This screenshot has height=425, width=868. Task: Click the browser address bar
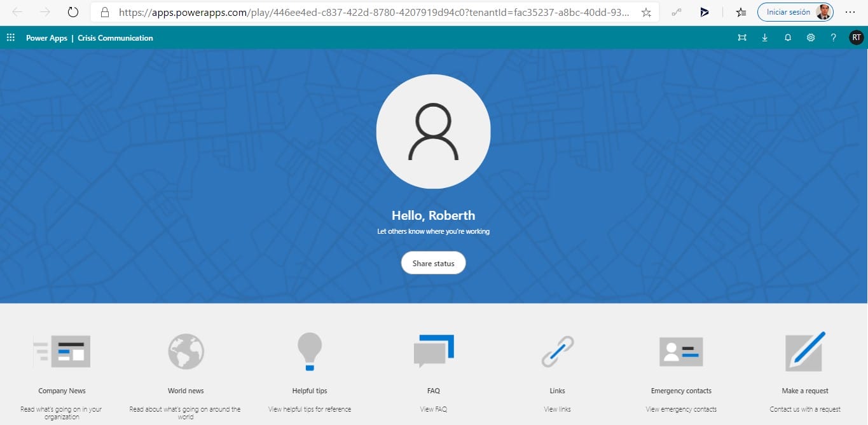pos(375,11)
